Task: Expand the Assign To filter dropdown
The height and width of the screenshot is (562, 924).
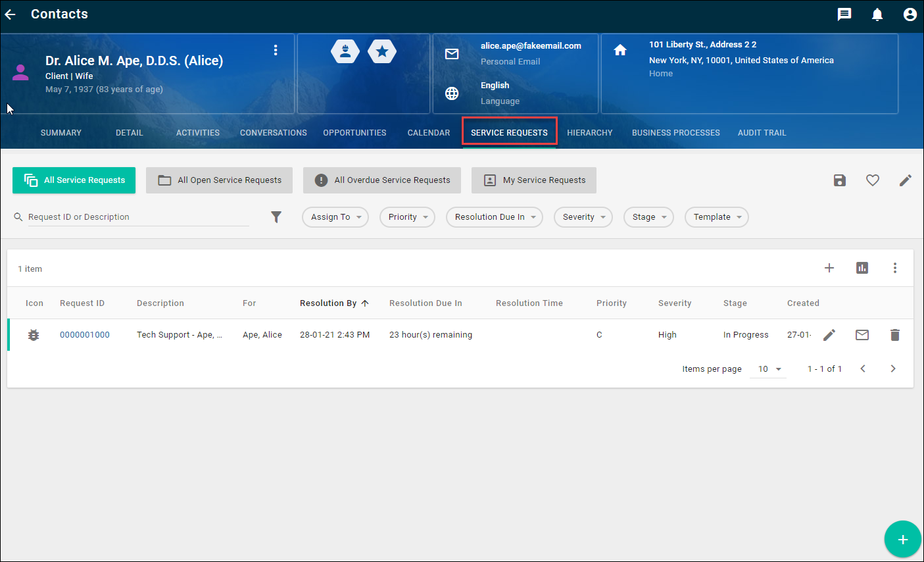Action: (x=335, y=217)
